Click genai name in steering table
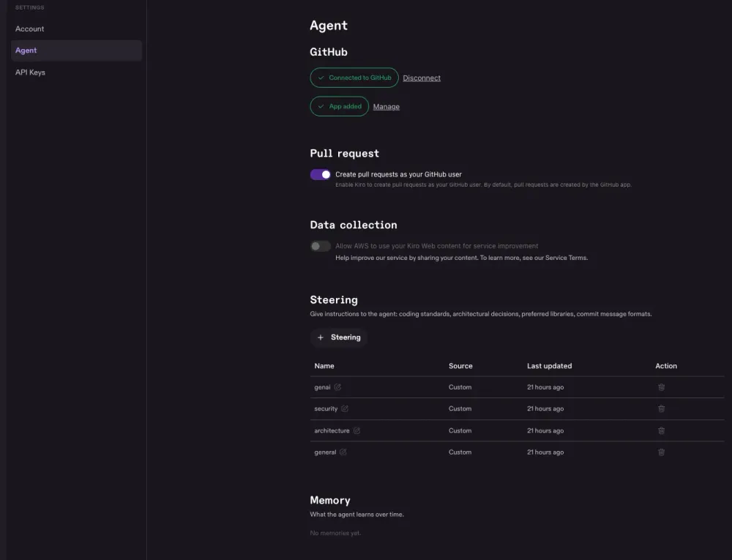Viewport: 732px width, 560px height. pyautogui.click(x=322, y=387)
